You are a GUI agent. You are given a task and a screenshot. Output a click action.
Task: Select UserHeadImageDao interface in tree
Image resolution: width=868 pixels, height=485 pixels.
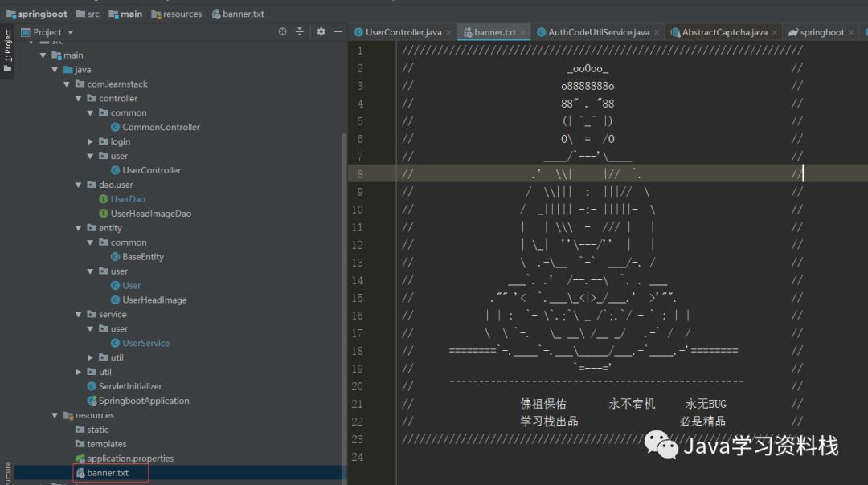[150, 214]
